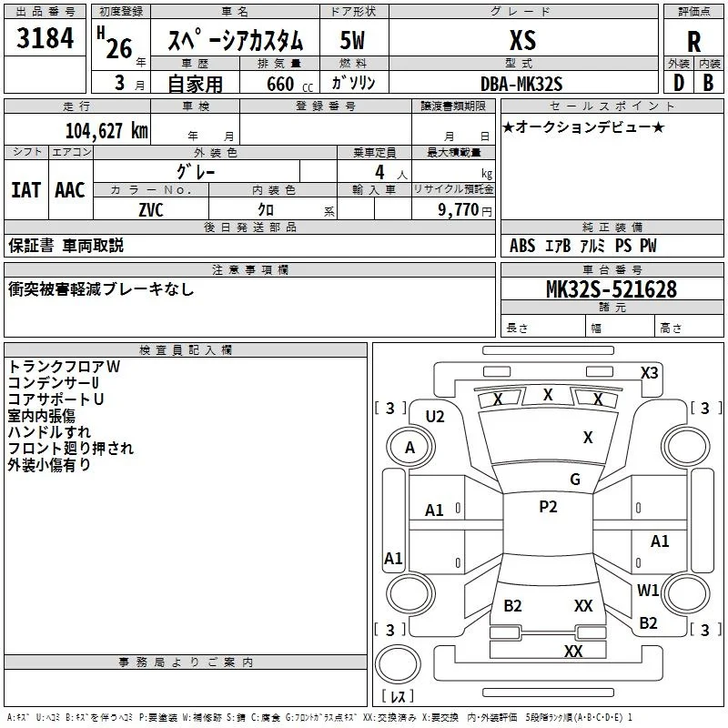Select the トランクフロアW inspector note
Image resolution: width=728 pixels, height=728 pixels.
(64, 367)
